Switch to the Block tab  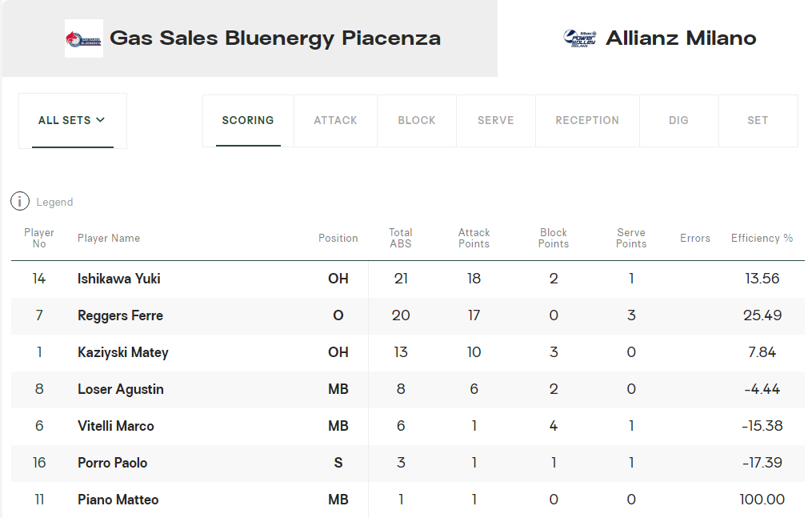coord(417,120)
